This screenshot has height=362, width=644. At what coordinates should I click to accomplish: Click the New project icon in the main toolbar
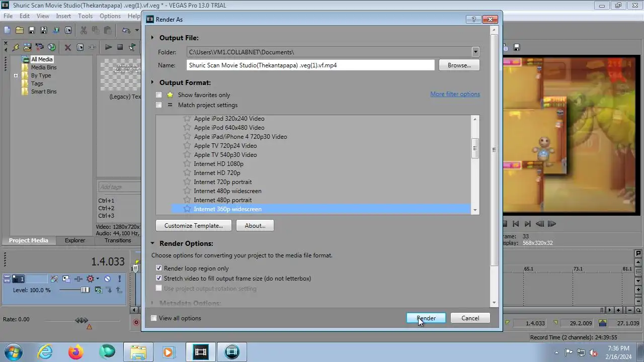[7, 31]
